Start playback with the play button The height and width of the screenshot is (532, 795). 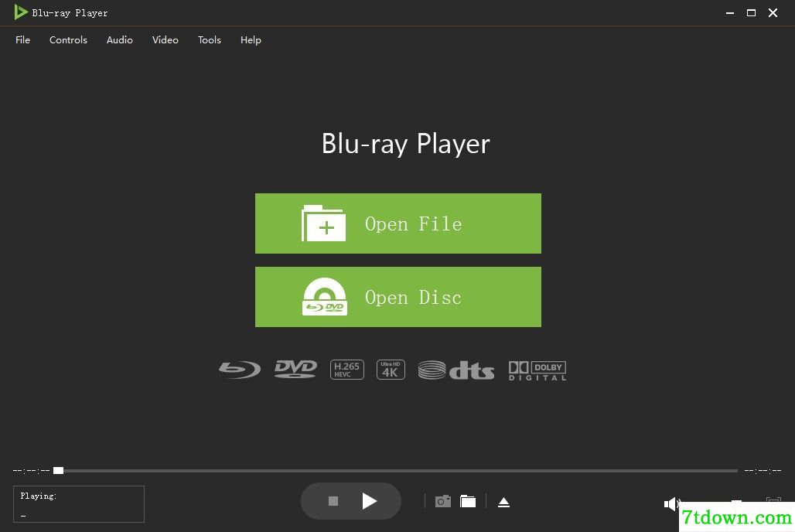point(370,501)
